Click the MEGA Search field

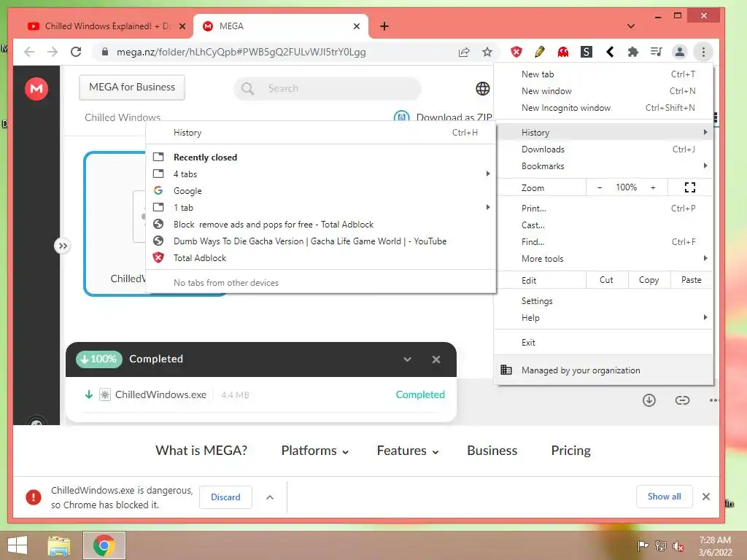click(328, 88)
